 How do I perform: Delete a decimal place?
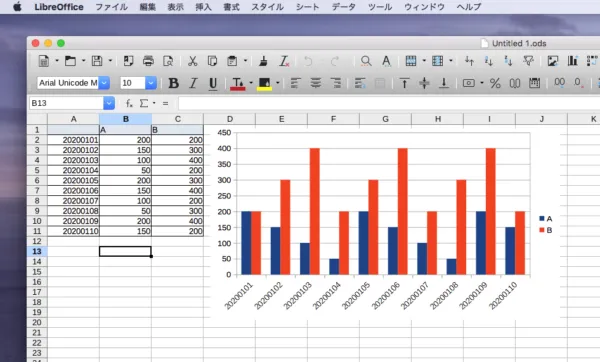tap(579, 83)
